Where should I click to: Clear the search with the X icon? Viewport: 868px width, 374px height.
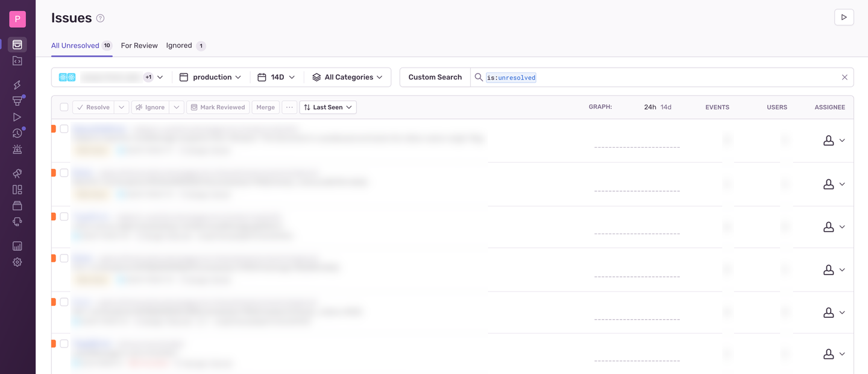pos(844,77)
